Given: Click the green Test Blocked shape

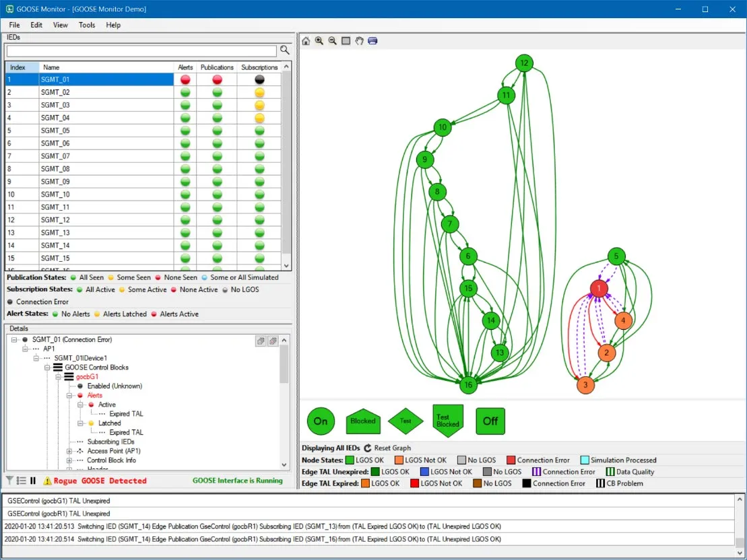Looking at the screenshot, I should [448, 421].
